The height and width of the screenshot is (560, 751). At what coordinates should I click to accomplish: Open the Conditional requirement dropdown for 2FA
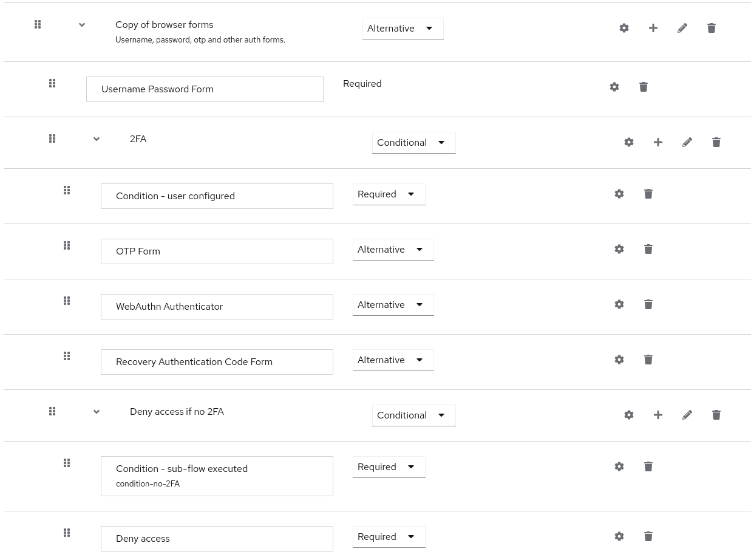(413, 142)
